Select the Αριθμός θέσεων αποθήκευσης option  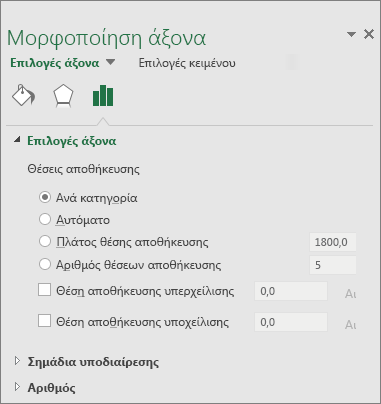point(45,264)
